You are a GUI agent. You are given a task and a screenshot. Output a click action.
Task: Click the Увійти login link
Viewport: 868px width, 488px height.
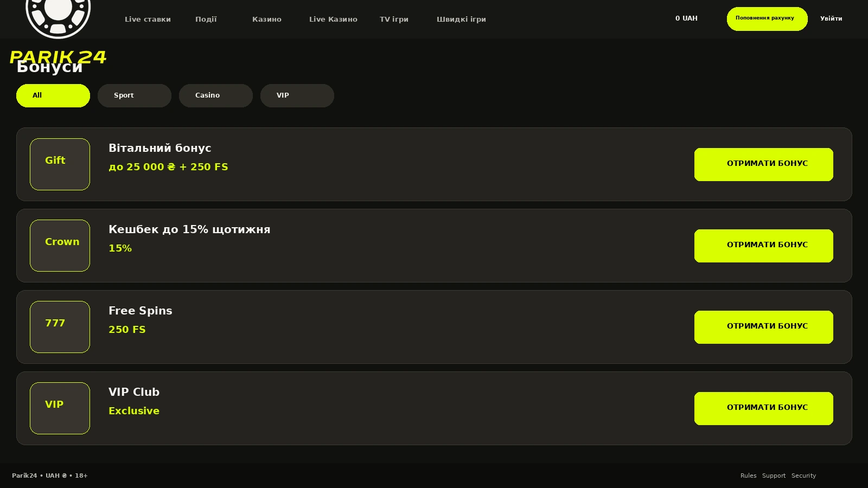pos(831,18)
